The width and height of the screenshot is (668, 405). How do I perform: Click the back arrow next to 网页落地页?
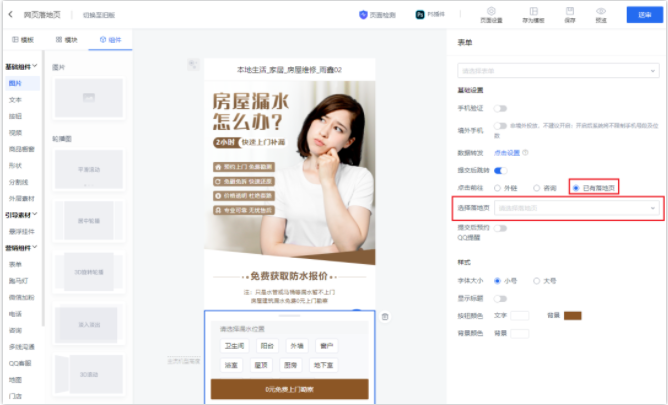11,14
